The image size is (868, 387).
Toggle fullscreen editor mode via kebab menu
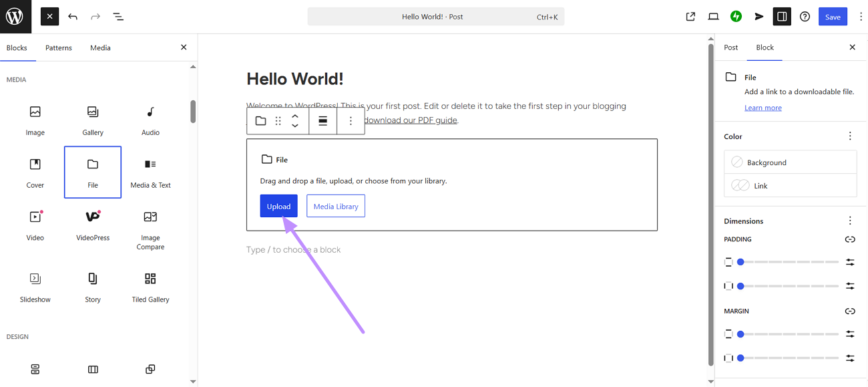[x=861, y=16]
